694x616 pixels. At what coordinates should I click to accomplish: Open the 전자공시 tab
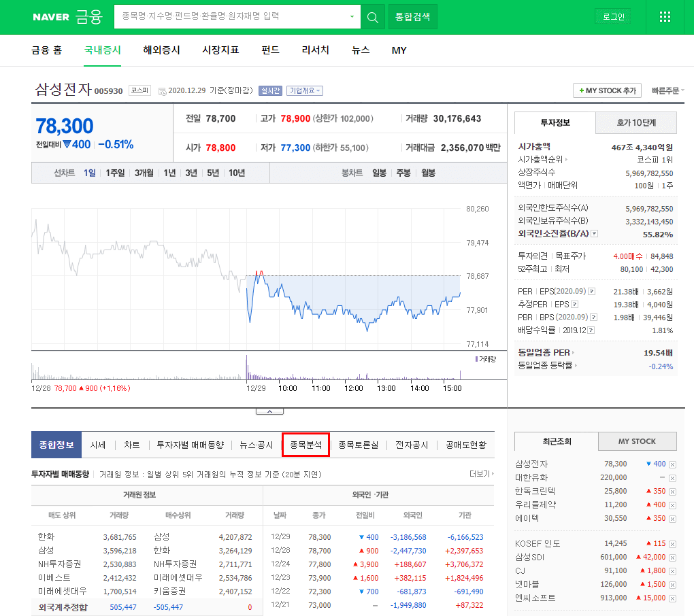click(x=412, y=445)
